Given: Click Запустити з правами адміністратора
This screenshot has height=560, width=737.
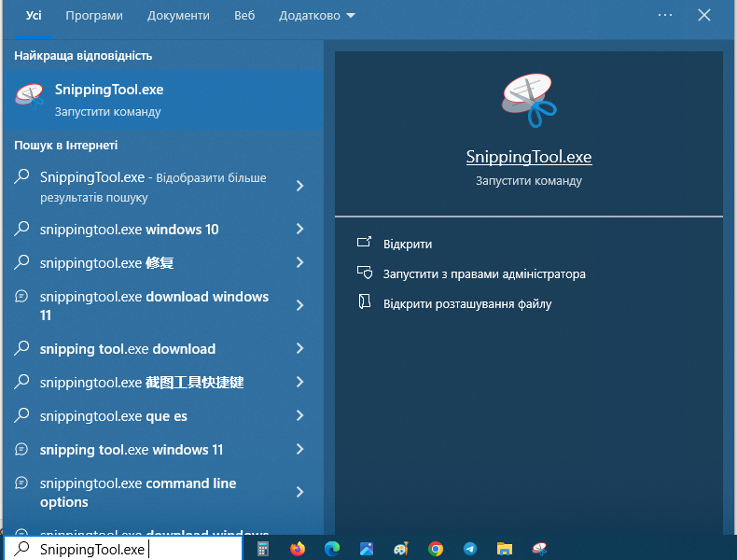Looking at the screenshot, I should pos(484,274).
